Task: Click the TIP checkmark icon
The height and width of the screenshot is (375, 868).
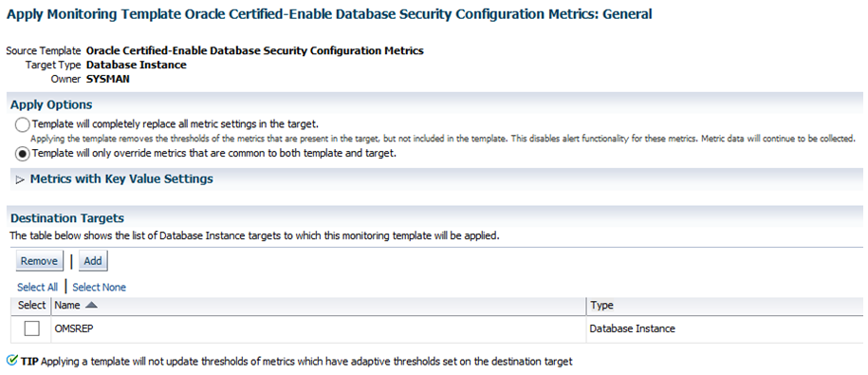Action: point(12,361)
